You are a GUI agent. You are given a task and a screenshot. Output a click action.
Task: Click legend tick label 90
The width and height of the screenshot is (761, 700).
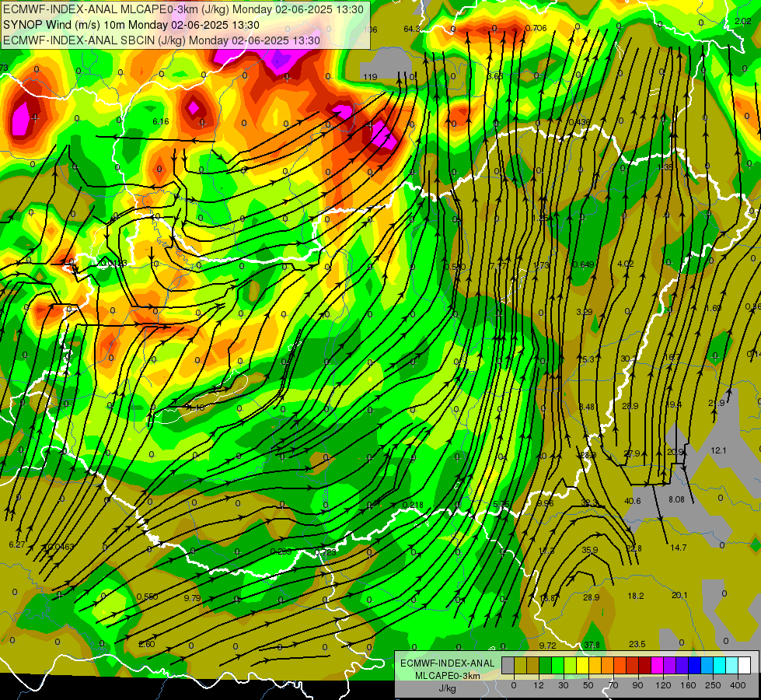click(637, 685)
